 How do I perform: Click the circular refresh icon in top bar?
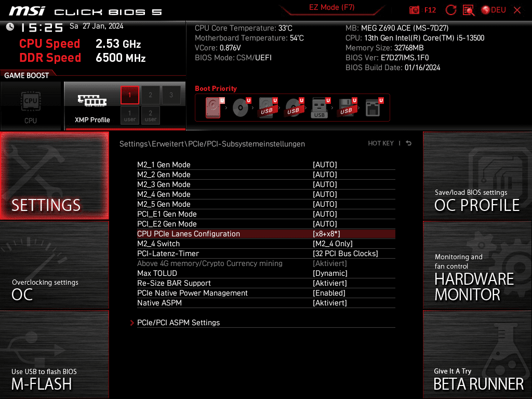point(451,10)
